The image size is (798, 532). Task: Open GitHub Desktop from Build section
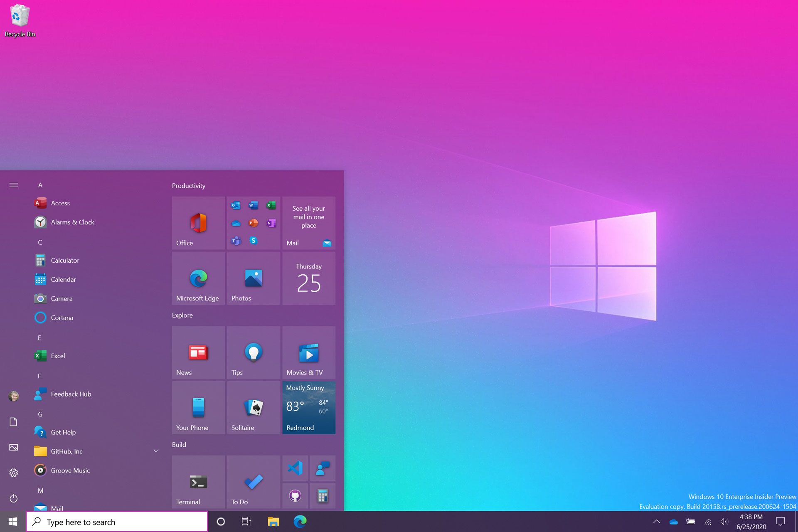tap(296, 496)
